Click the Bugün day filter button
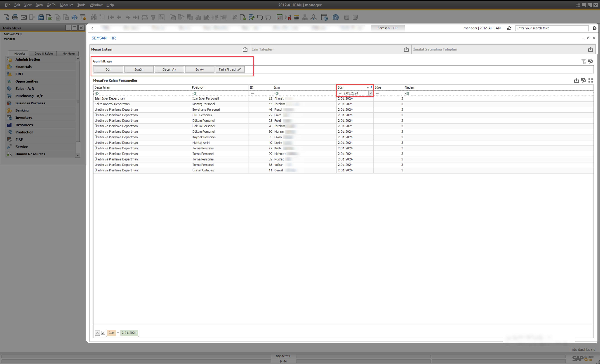 click(x=139, y=69)
